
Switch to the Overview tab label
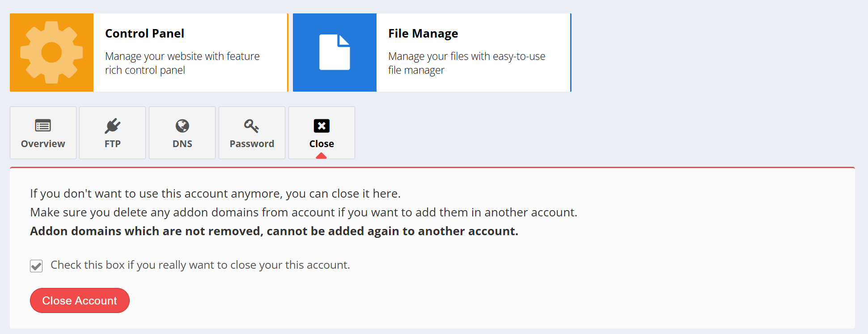click(x=43, y=144)
